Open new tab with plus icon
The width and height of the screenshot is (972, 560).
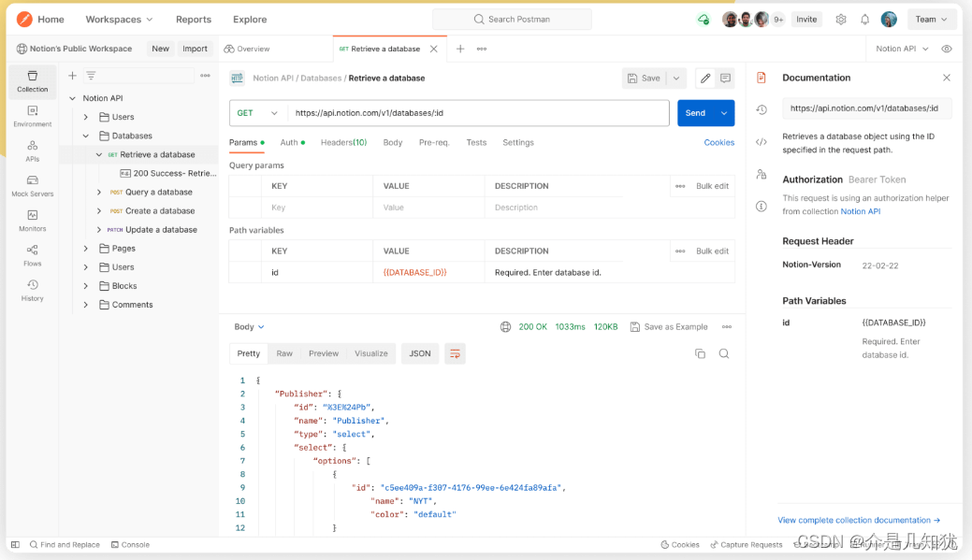point(460,49)
